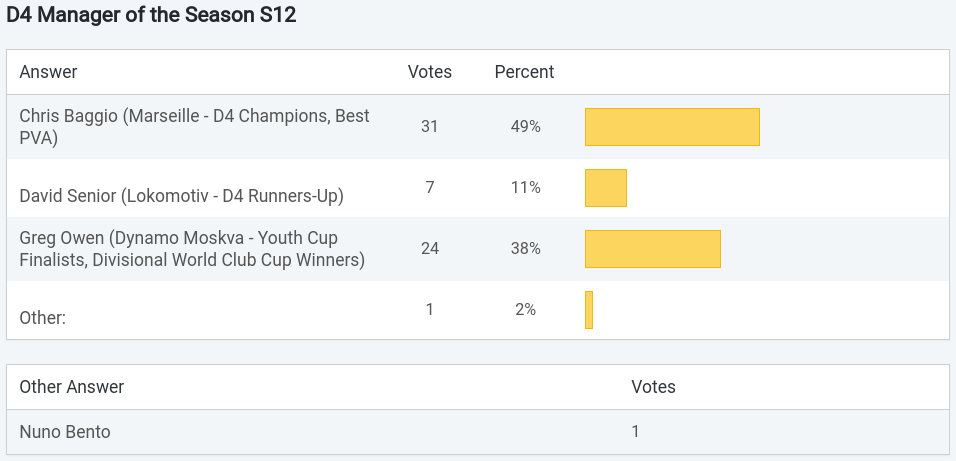Select the Greg Owen answer text
This screenshot has width=956, height=461.
click(x=192, y=249)
